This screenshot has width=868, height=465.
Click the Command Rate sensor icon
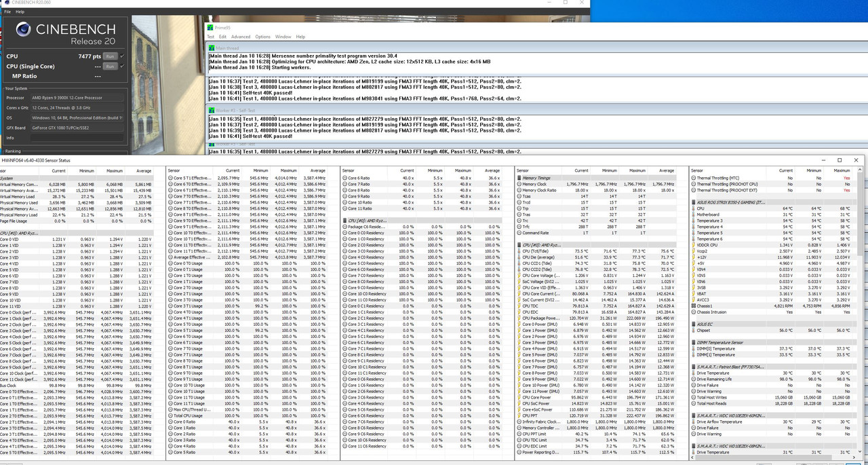point(519,233)
